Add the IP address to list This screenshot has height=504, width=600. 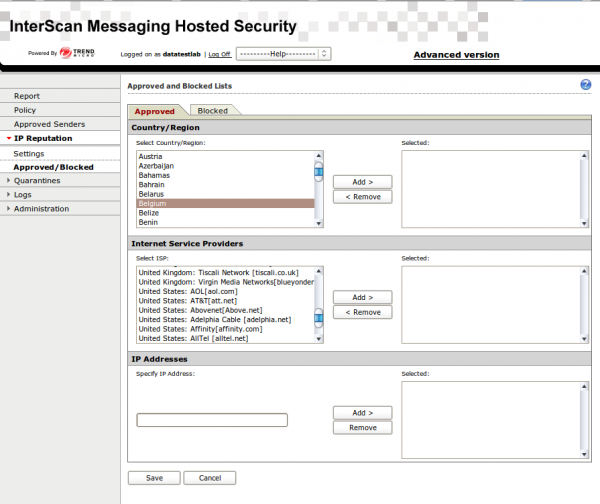click(362, 413)
